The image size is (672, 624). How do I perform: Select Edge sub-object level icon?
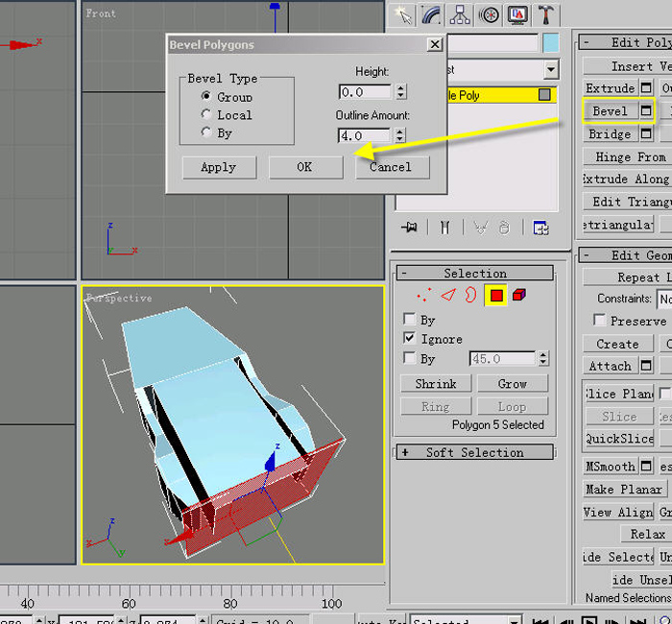448,295
